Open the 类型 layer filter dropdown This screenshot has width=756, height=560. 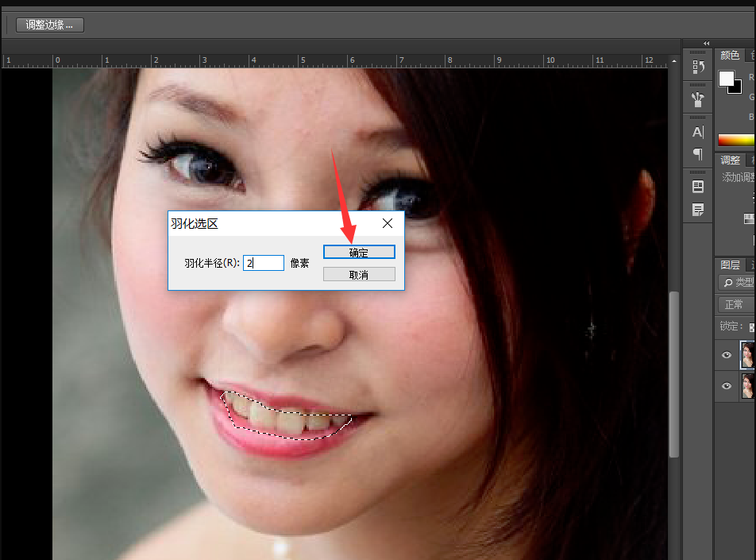[x=737, y=283]
